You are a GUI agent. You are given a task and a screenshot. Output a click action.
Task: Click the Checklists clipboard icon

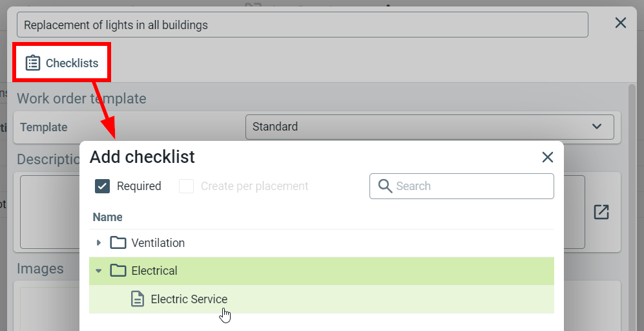coord(33,63)
